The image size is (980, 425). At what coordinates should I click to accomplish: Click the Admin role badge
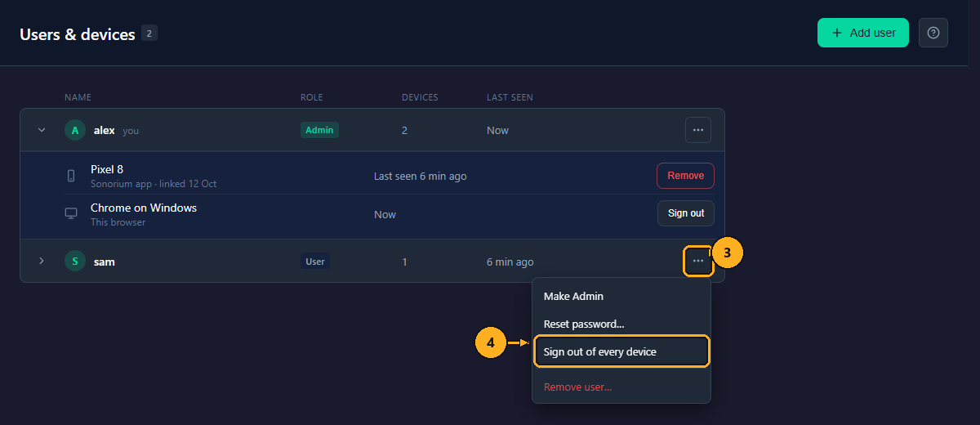pyautogui.click(x=319, y=130)
